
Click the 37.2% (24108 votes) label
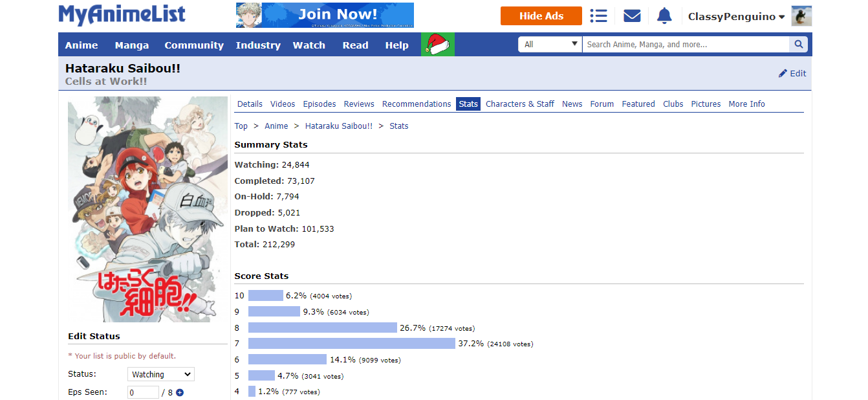tap(496, 344)
